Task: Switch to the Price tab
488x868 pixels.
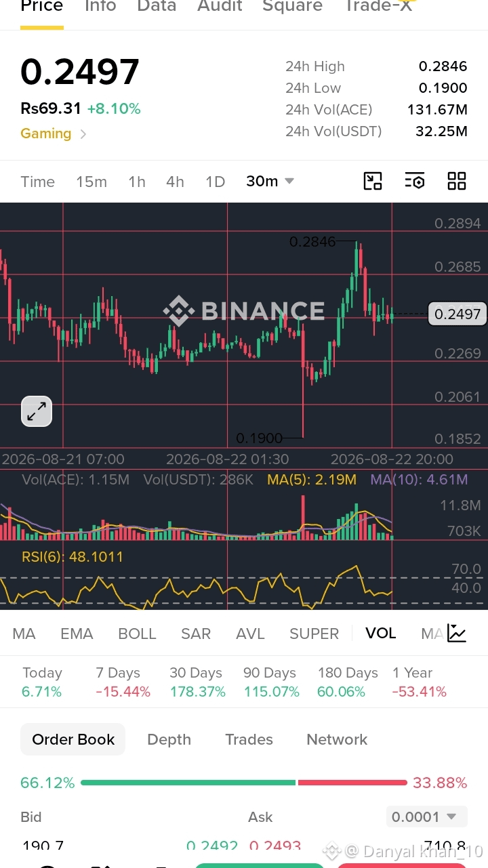Action: point(42,7)
